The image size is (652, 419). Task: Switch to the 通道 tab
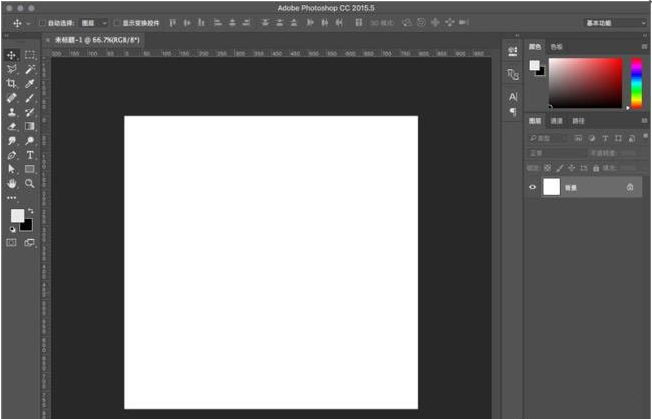[x=557, y=121]
